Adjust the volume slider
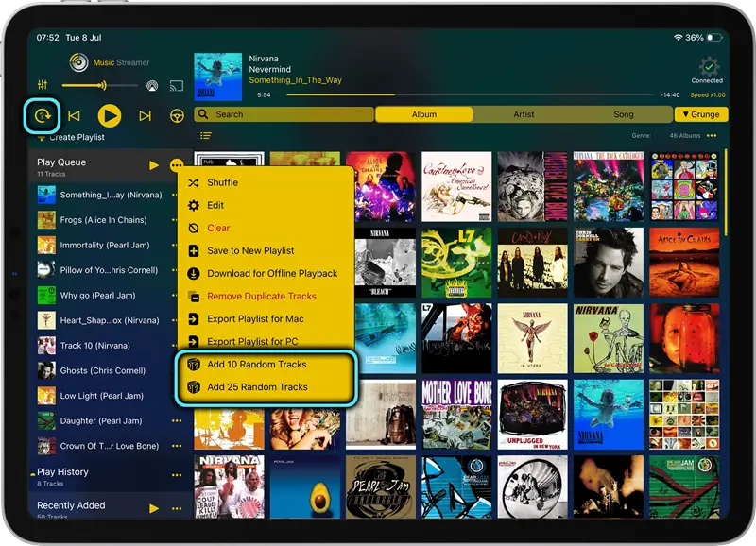 pos(100,86)
